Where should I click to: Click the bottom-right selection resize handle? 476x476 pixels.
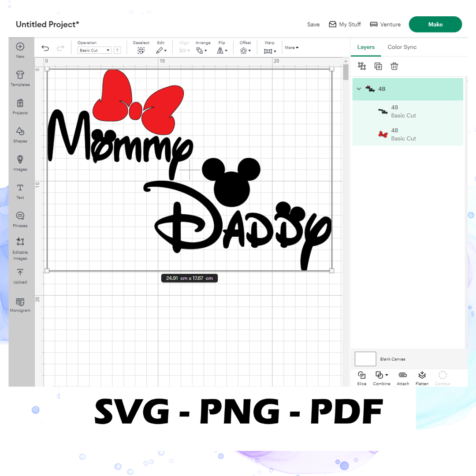[x=332, y=271]
